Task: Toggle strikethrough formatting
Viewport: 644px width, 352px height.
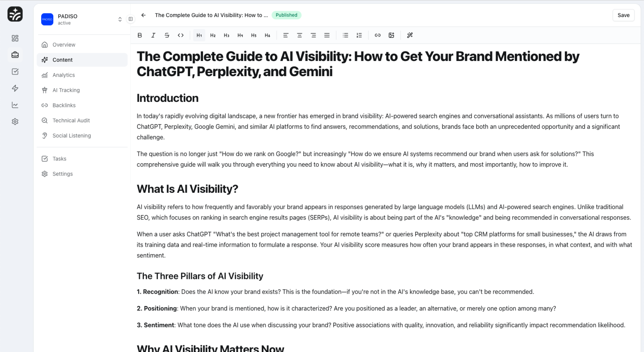Action: (167, 35)
